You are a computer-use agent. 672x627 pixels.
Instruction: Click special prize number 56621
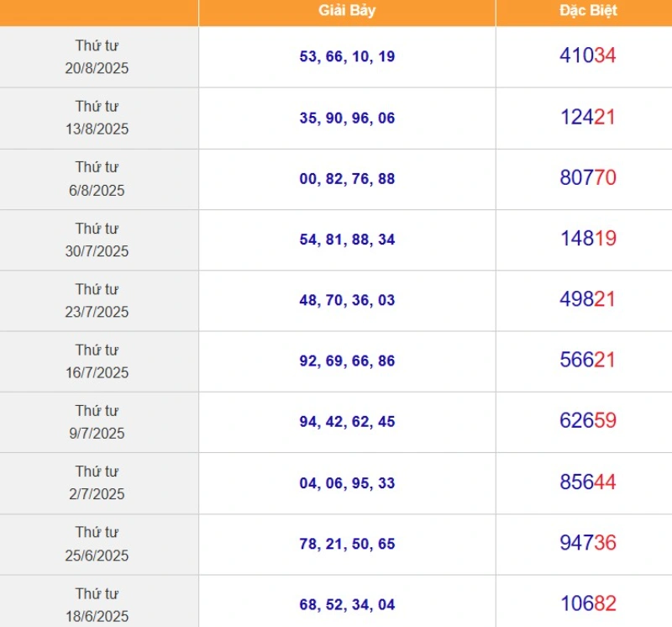click(x=588, y=361)
